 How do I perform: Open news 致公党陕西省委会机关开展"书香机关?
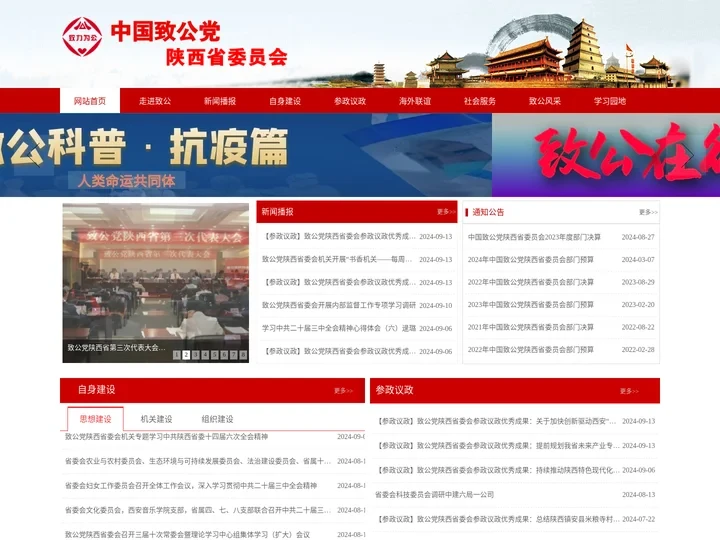[x=337, y=259]
